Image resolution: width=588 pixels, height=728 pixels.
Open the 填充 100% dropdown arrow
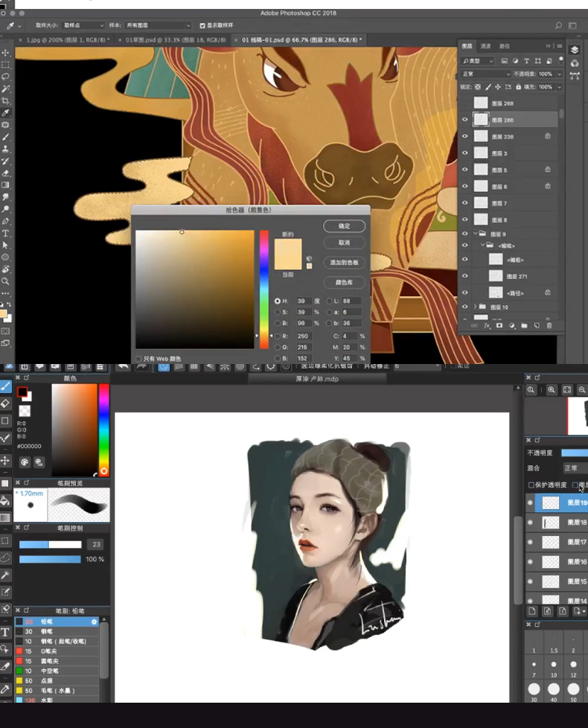(559, 87)
